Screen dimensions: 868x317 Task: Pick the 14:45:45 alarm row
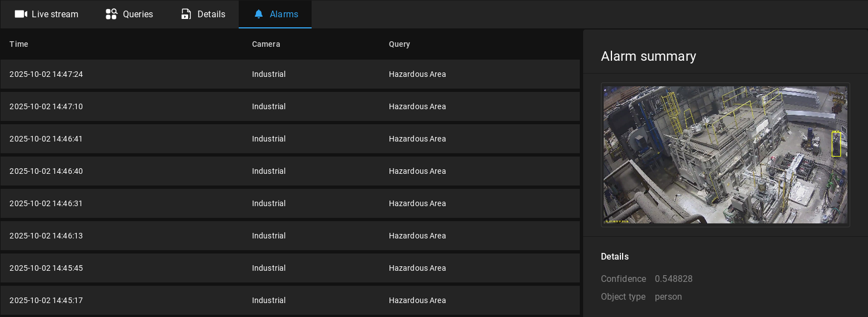click(289, 268)
